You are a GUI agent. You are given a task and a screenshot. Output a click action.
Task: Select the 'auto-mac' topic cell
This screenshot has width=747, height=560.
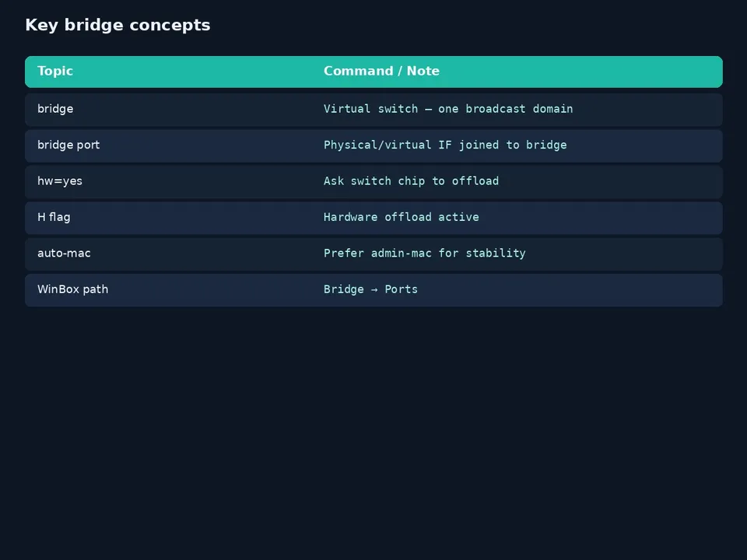[x=64, y=254]
